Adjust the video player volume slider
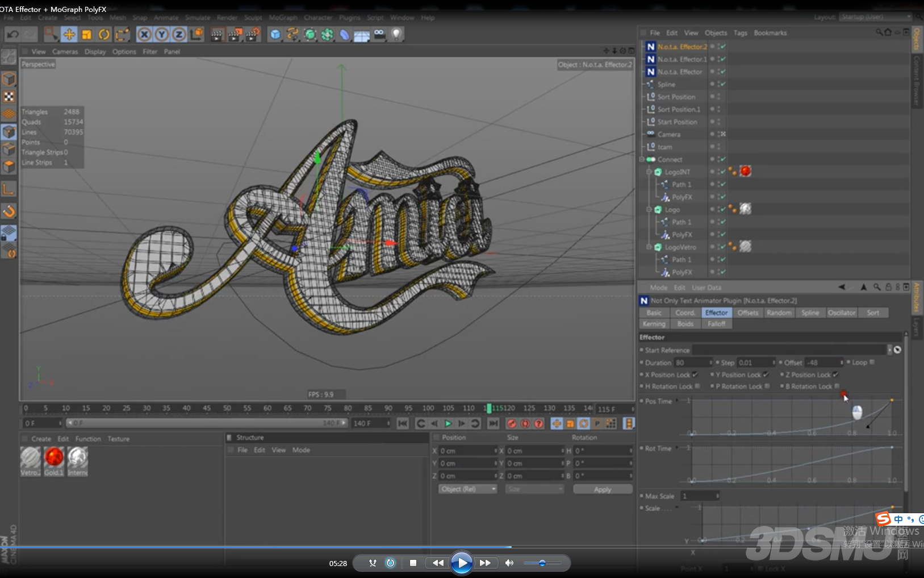 [542, 563]
